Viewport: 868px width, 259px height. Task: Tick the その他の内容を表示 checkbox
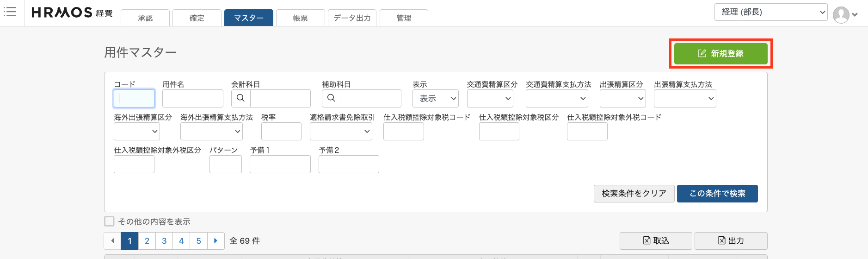[x=109, y=221]
